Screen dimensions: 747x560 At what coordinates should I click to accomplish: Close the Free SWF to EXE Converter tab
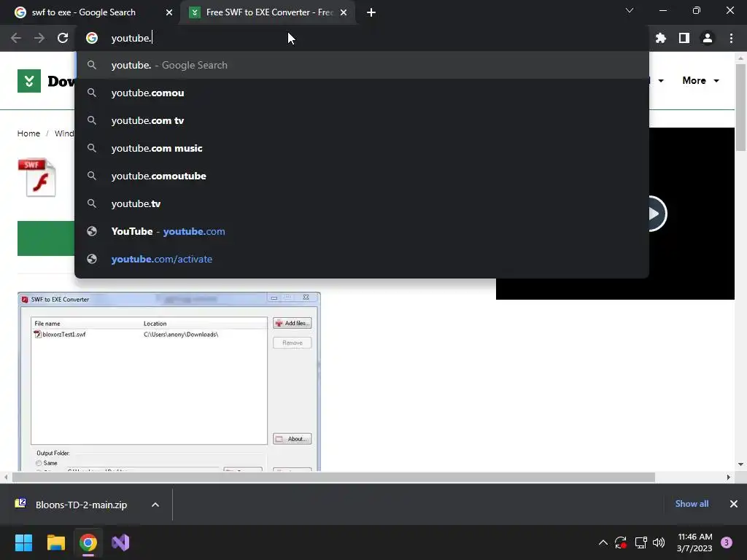click(x=344, y=12)
